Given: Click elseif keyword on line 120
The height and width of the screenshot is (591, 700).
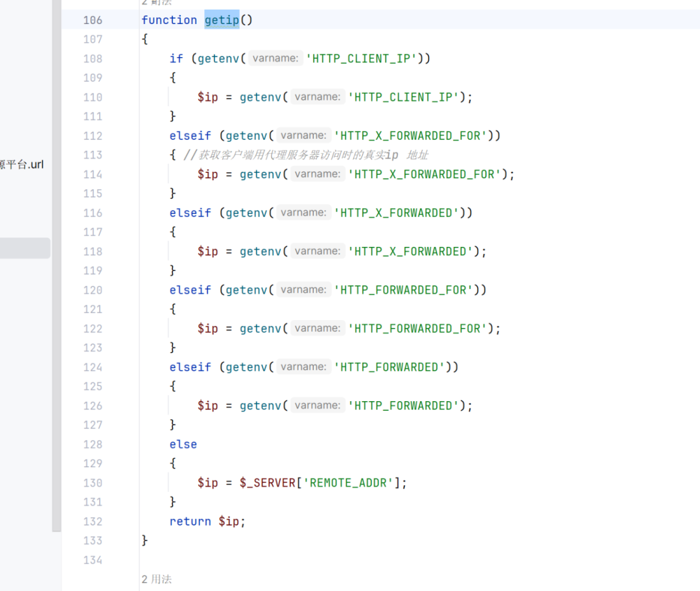Looking at the screenshot, I should tap(190, 290).
